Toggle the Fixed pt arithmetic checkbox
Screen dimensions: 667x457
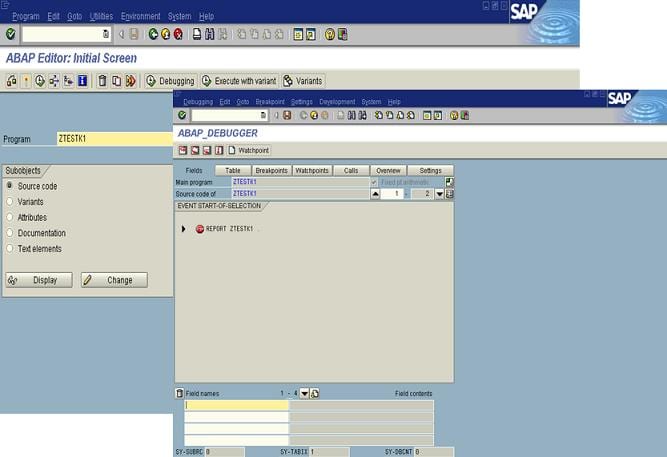374,182
